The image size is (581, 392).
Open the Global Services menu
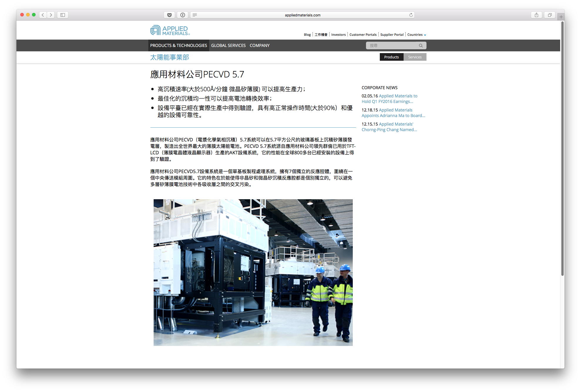pyautogui.click(x=228, y=45)
